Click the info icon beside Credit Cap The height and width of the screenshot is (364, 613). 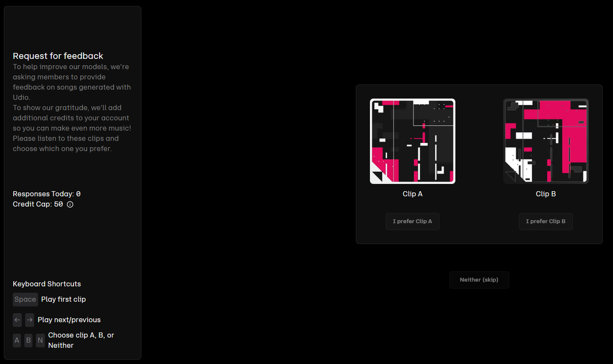pyautogui.click(x=70, y=204)
